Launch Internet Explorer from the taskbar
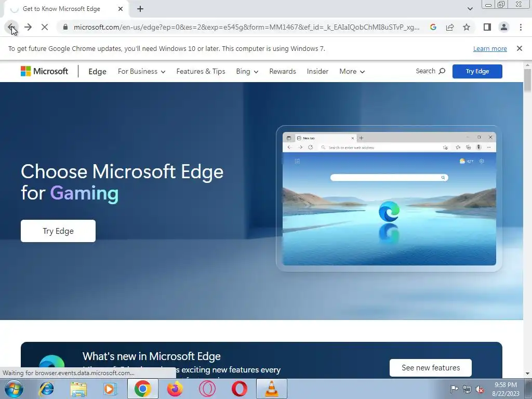The height and width of the screenshot is (399, 532). (x=46, y=389)
